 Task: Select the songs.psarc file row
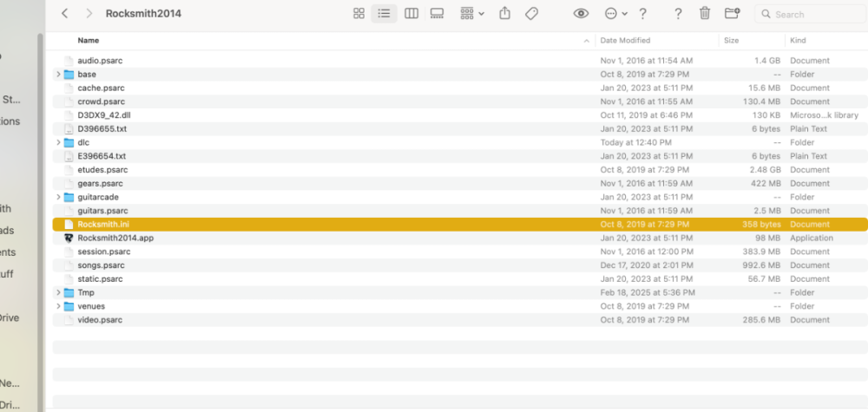tap(103, 265)
